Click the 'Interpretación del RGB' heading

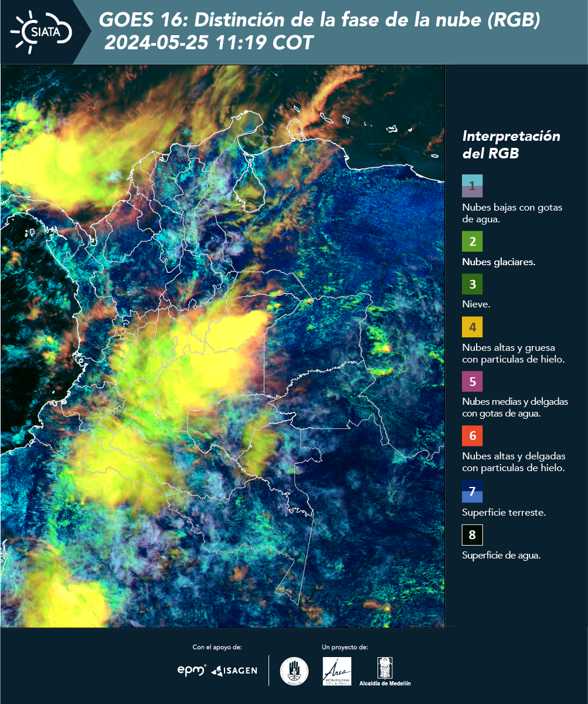(x=511, y=145)
